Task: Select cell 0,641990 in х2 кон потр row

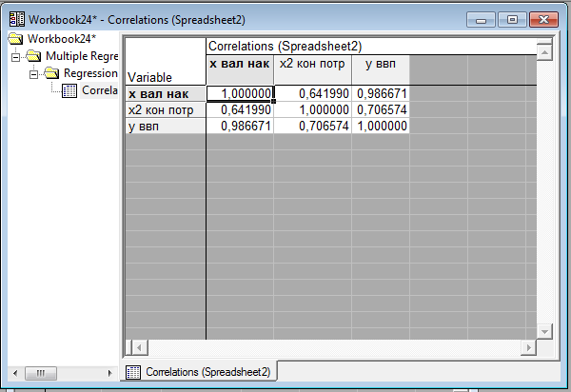Action: point(240,110)
